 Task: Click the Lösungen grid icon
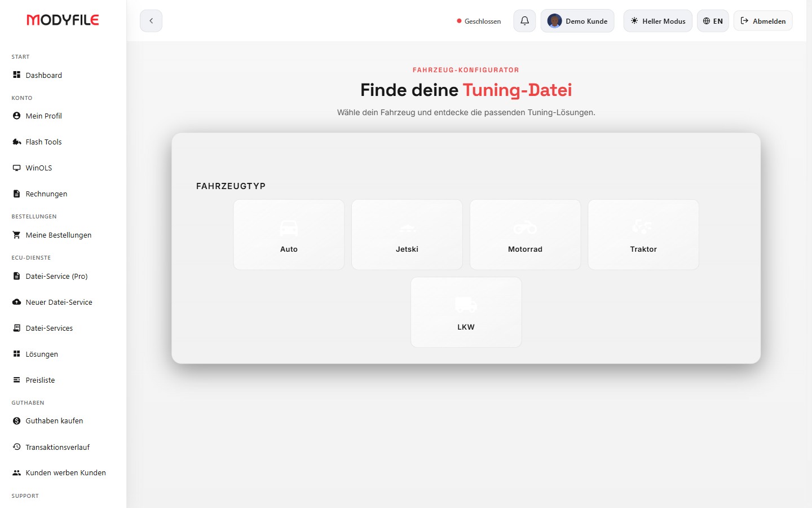[17, 354]
